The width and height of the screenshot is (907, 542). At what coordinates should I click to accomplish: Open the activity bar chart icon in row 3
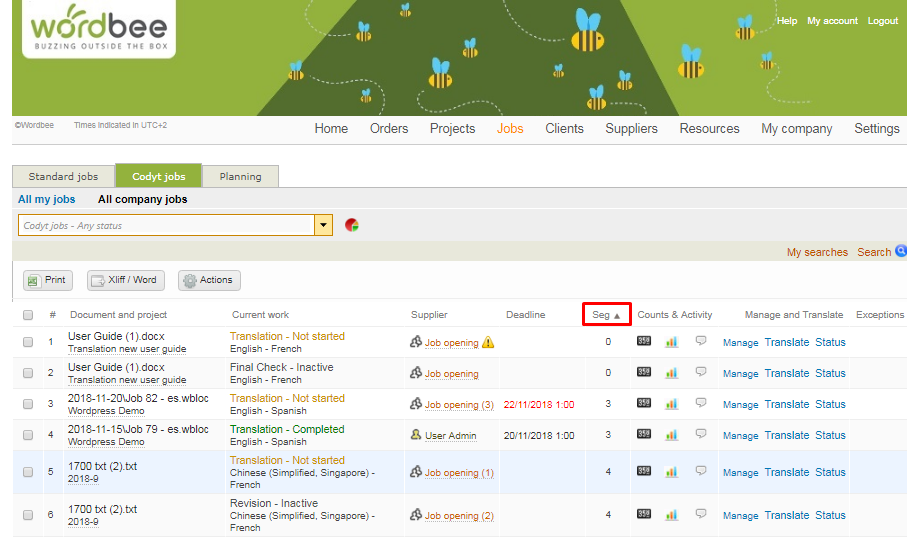[x=671, y=404]
